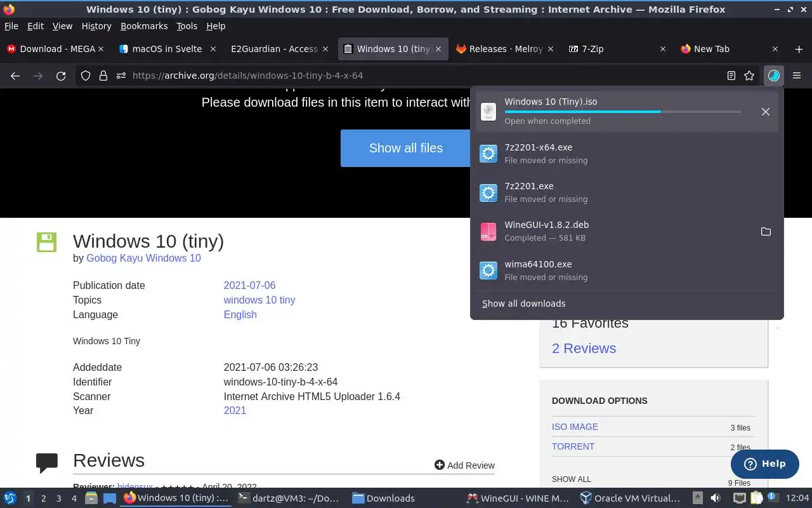Click the English language link
The image size is (812, 508).
click(x=240, y=314)
